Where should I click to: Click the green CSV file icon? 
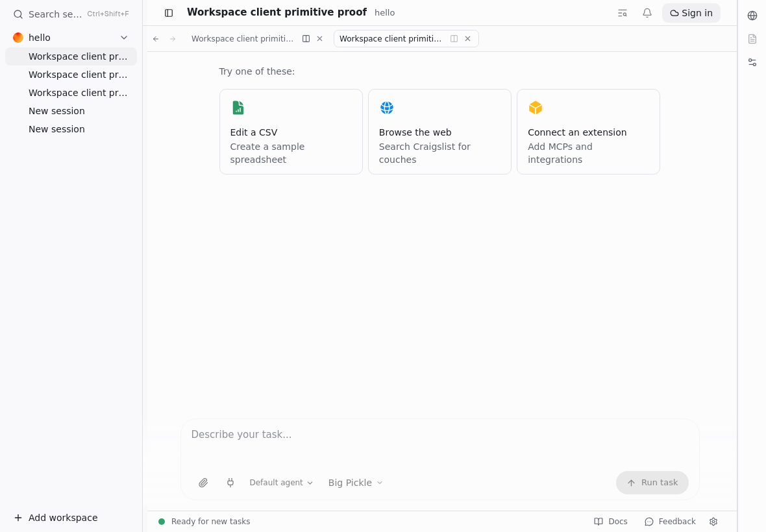pyautogui.click(x=238, y=108)
